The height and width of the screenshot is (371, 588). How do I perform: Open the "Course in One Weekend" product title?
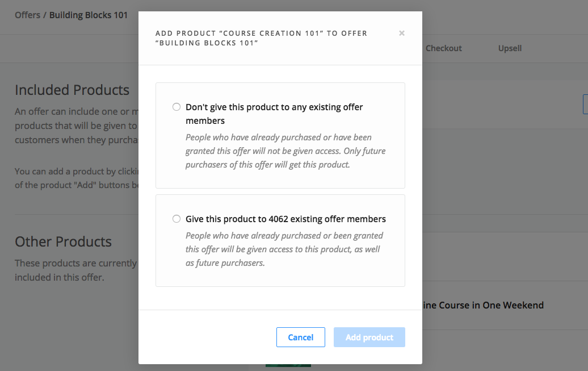pyautogui.click(x=483, y=305)
